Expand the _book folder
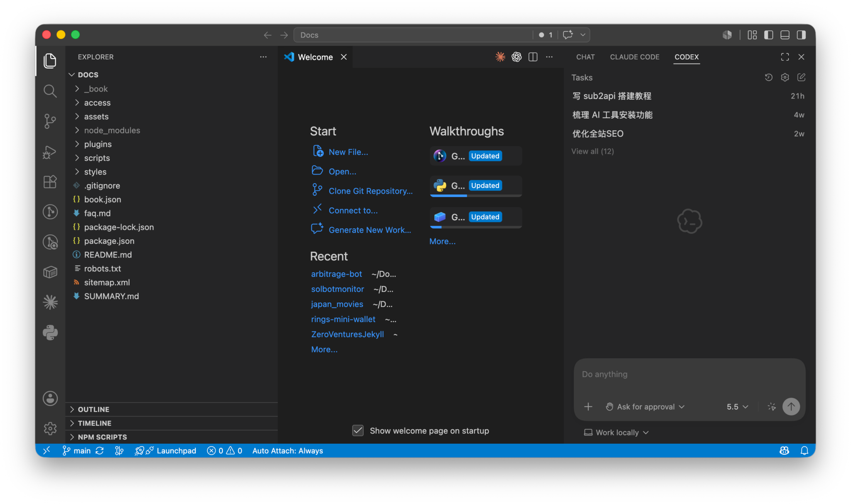This screenshot has height=504, width=851. (x=96, y=89)
